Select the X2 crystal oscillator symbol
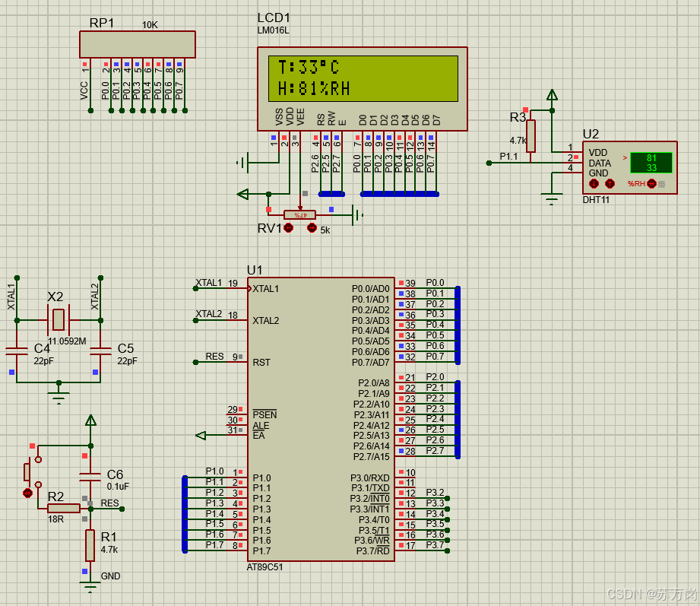The image size is (700, 606). pyautogui.click(x=59, y=320)
